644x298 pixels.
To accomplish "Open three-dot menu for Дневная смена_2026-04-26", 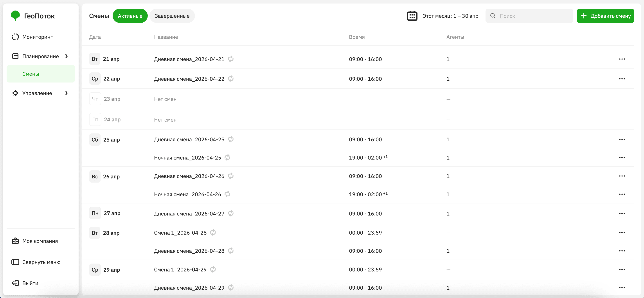I will point(622,176).
